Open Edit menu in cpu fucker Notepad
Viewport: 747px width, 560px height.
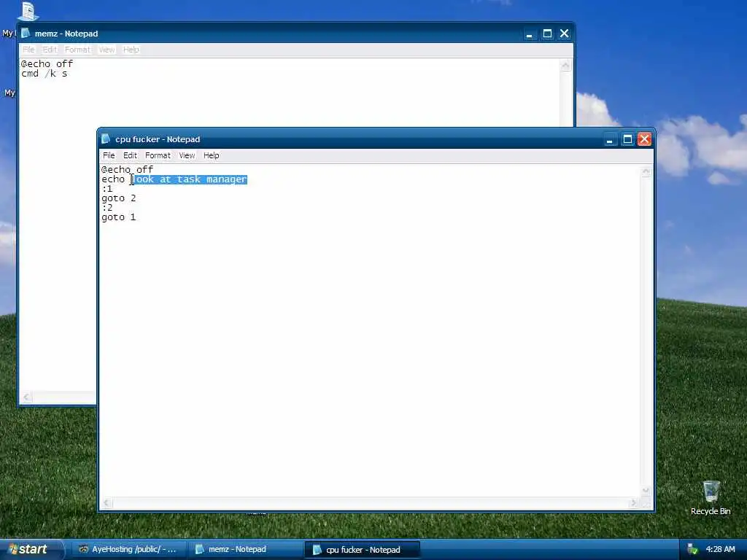point(130,155)
